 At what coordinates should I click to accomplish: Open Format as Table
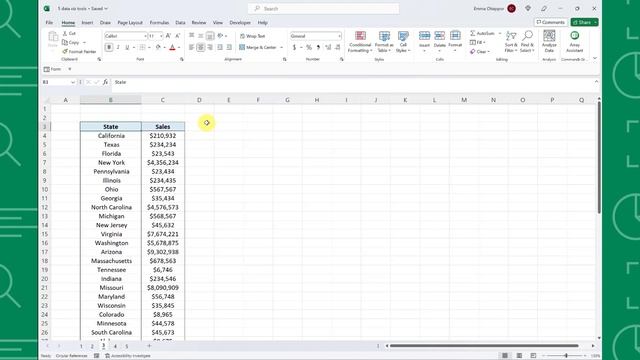[384, 42]
